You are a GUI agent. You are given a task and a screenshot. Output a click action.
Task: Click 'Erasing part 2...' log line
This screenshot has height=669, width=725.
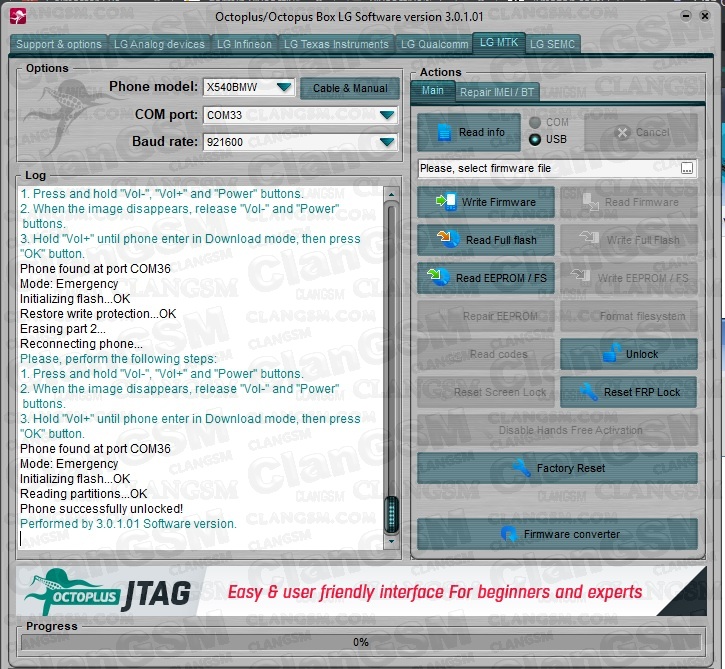(62, 329)
